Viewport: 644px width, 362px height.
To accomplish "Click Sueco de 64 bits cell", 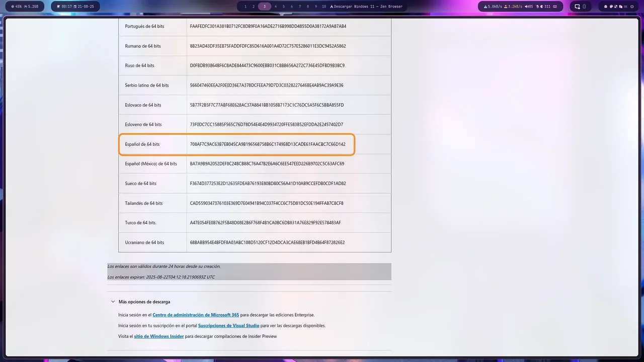I will tap(152, 184).
